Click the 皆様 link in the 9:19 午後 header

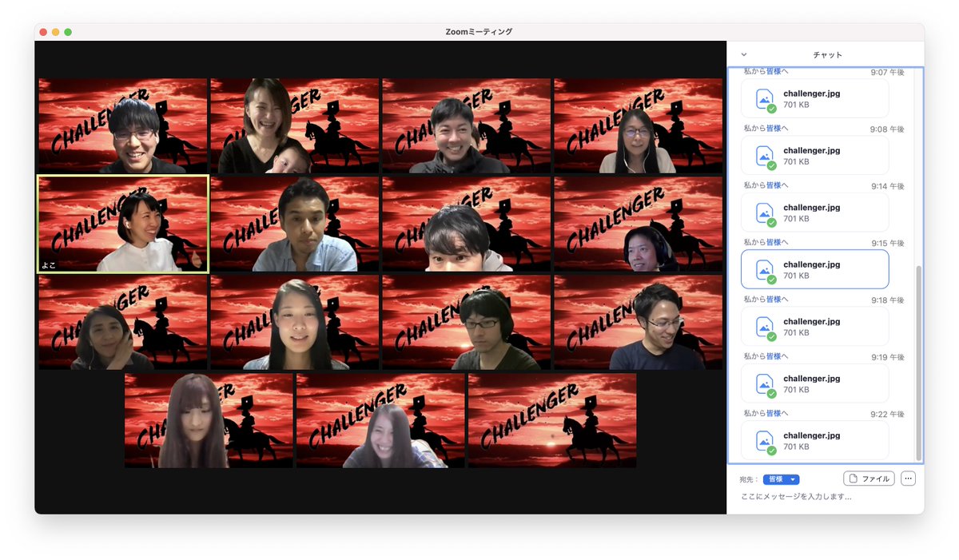774,356
